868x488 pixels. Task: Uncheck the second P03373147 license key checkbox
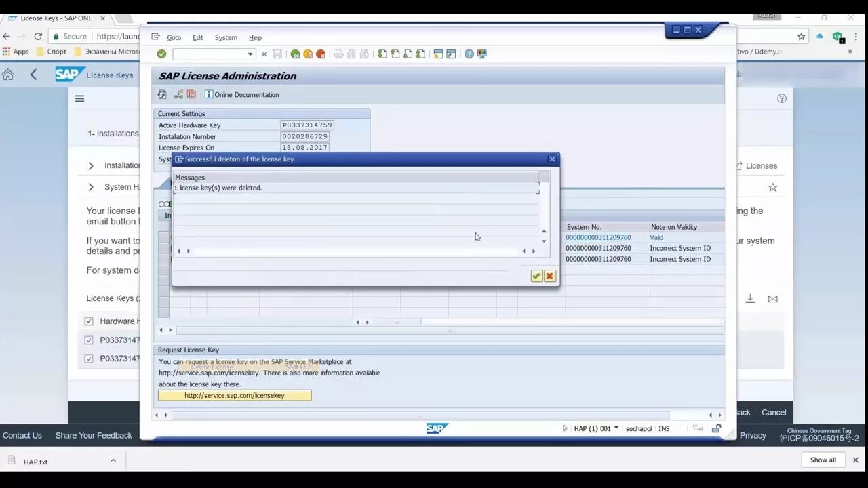(x=89, y=358)
